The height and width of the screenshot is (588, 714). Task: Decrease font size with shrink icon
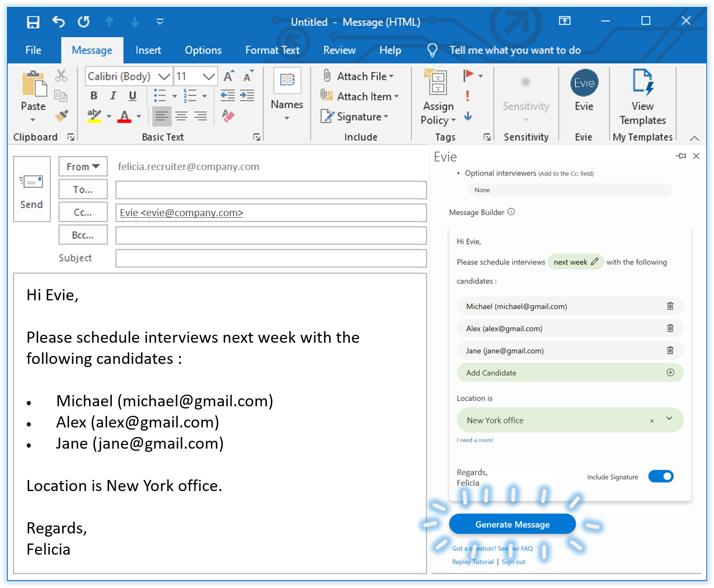pos(248,76)
